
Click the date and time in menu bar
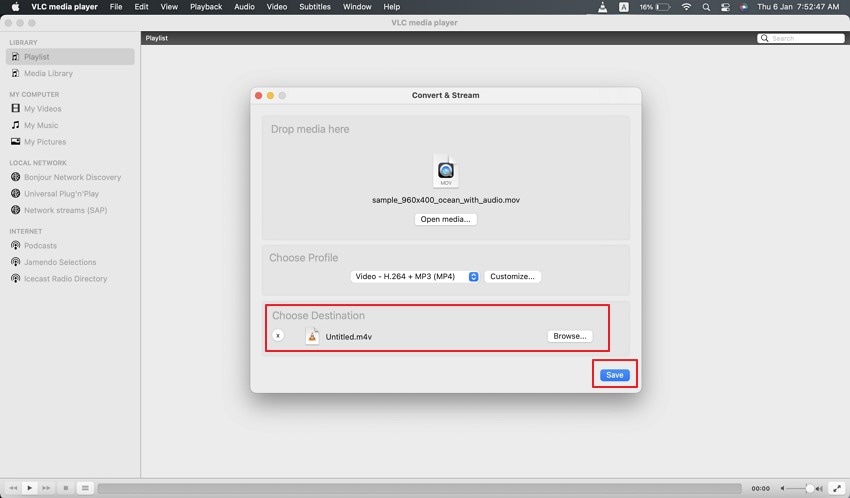(x=798, y=7)
